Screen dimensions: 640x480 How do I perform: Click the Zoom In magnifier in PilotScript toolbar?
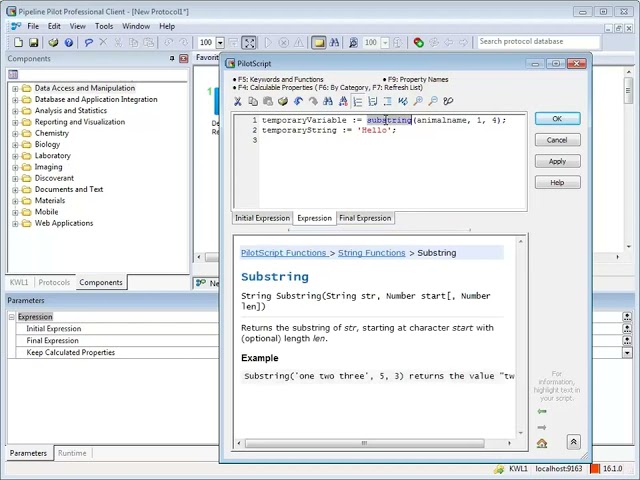coord(418,101)
